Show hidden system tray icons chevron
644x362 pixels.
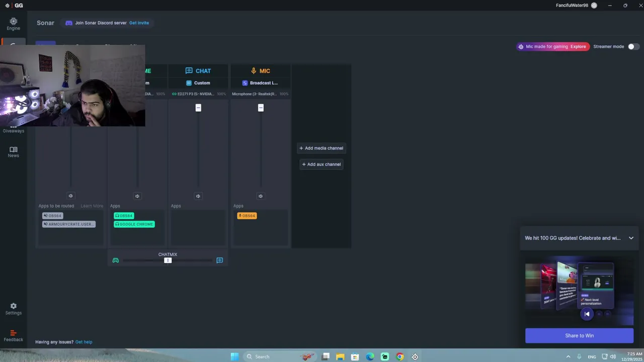[x=569, y=356]
